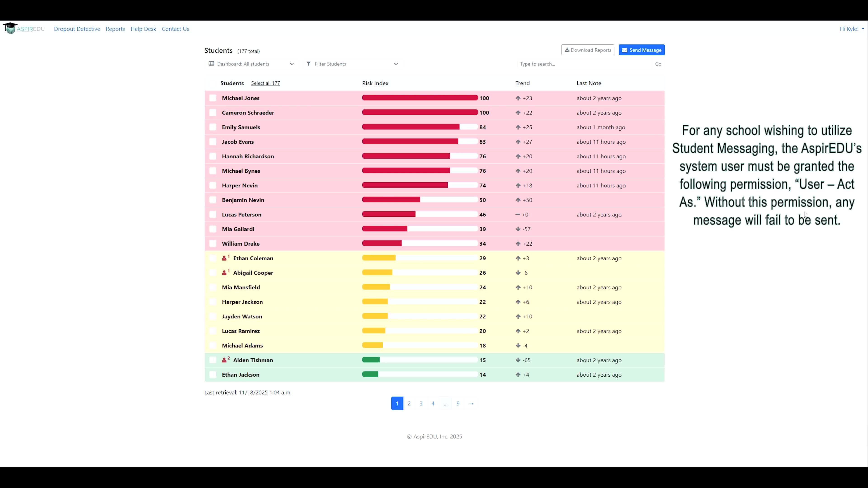Click Select all 177 link
This screenshot has width=868, height=488.
[x=266, y=83]
